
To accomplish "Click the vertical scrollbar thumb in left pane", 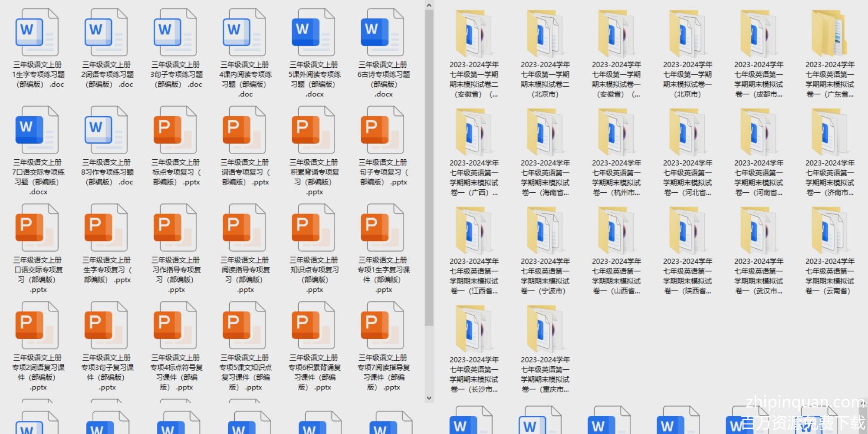I will 429,167.
